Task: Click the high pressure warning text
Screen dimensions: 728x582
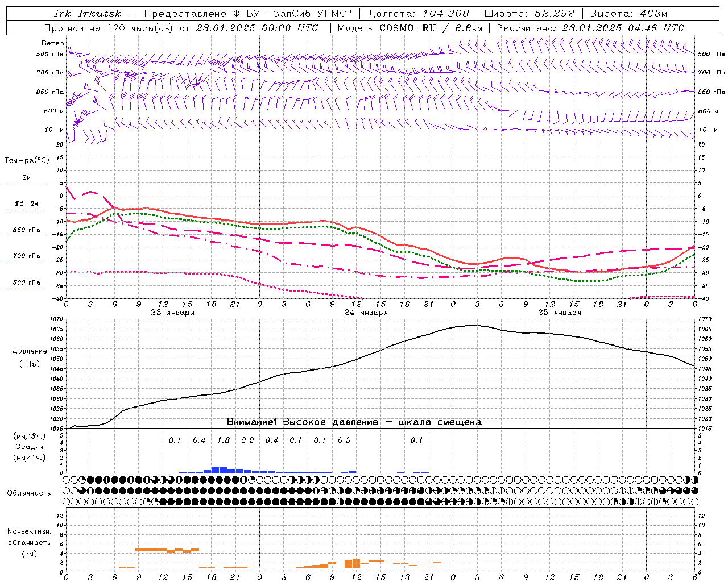Action: 354,422
